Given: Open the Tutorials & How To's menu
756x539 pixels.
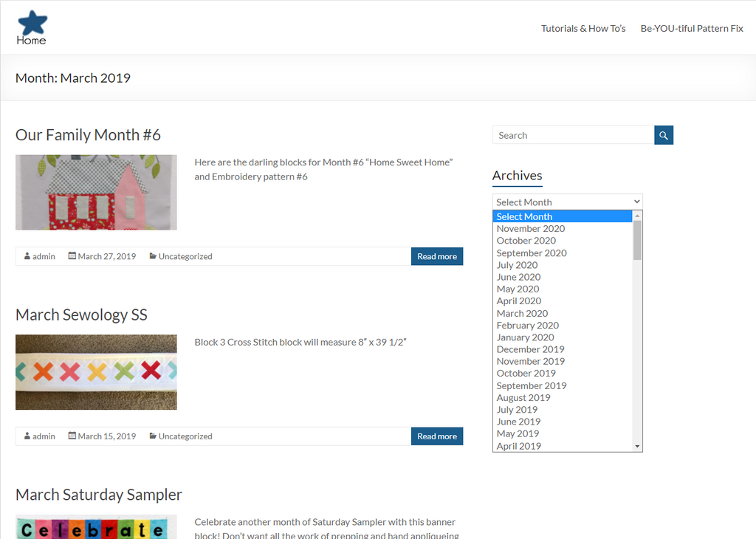Looking at the screenshot, I should click(583, 28).
